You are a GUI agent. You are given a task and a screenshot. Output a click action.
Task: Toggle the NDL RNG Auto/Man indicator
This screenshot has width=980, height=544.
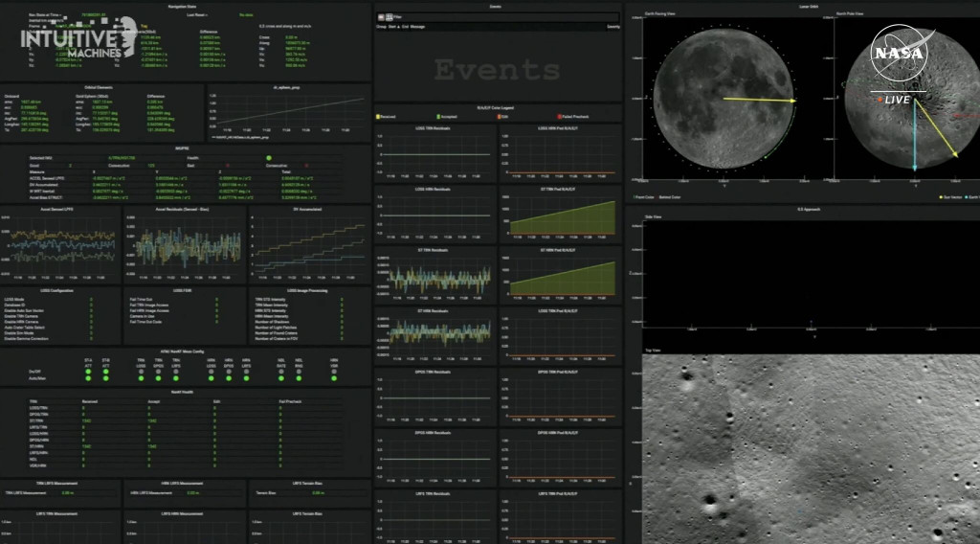(x=299, y=378)
